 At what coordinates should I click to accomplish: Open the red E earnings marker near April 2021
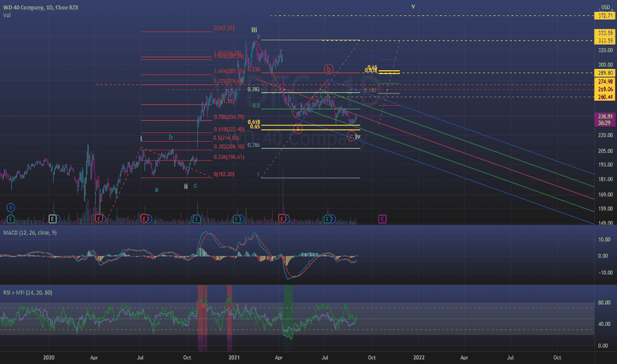[282, 219]
